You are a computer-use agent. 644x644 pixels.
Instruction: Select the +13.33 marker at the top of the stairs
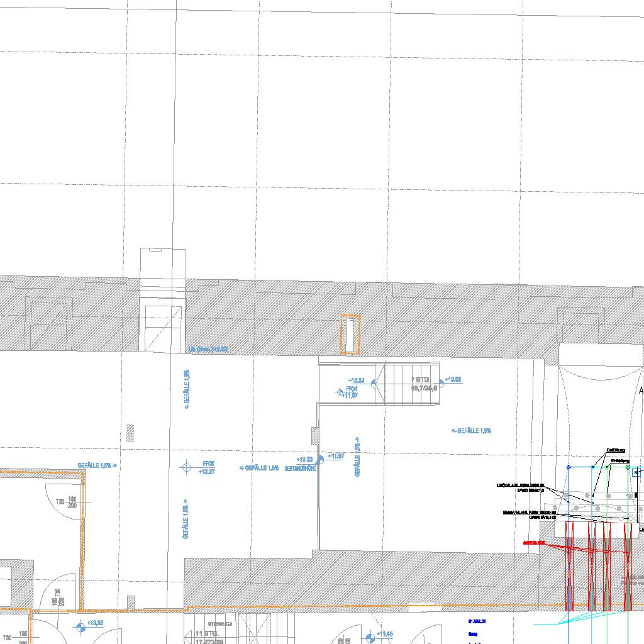(356, 380)
